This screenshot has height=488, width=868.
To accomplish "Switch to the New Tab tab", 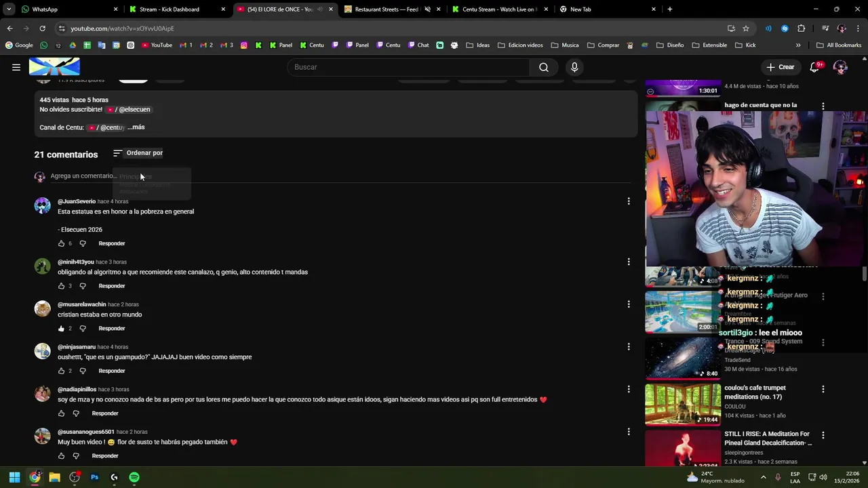I will [607, 9].
